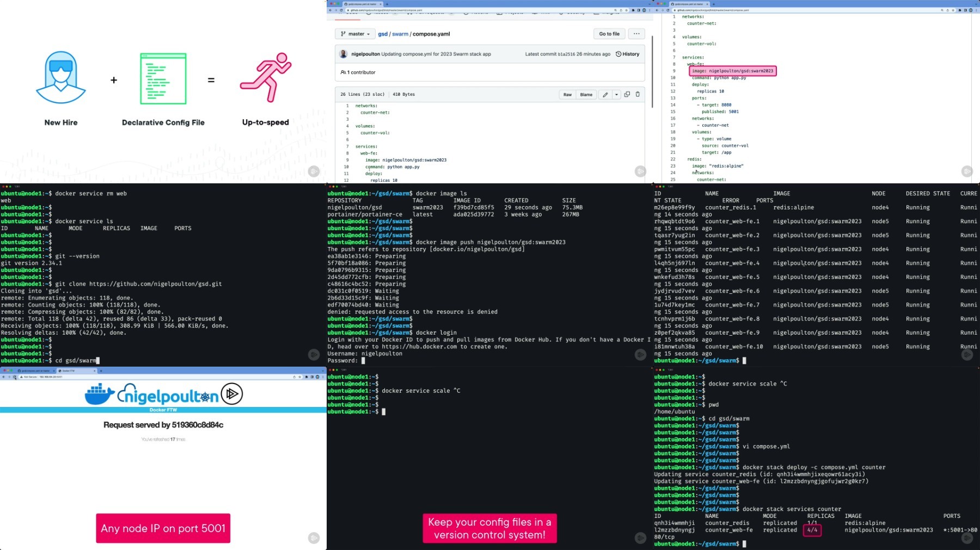The height and width of the screenshot is (550, 980).
Task: Open the three-dot more options menu beside Go to file
Action: pyautogui.click(x=636, y=34)
